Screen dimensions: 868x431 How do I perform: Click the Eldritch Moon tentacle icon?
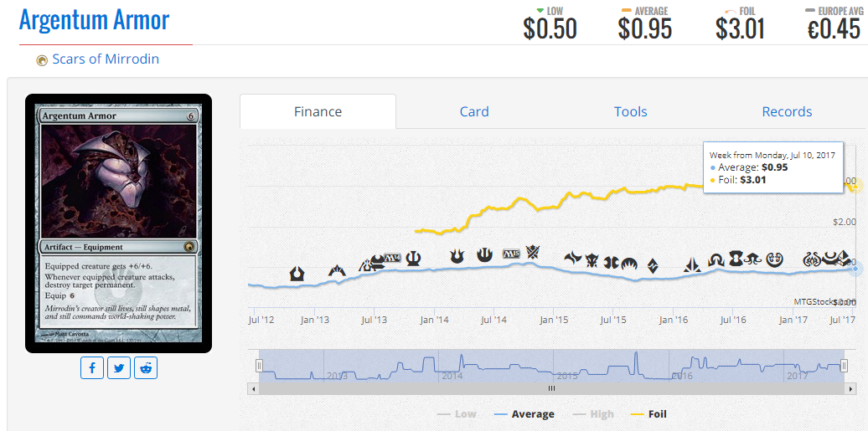[x=752, y=259]
